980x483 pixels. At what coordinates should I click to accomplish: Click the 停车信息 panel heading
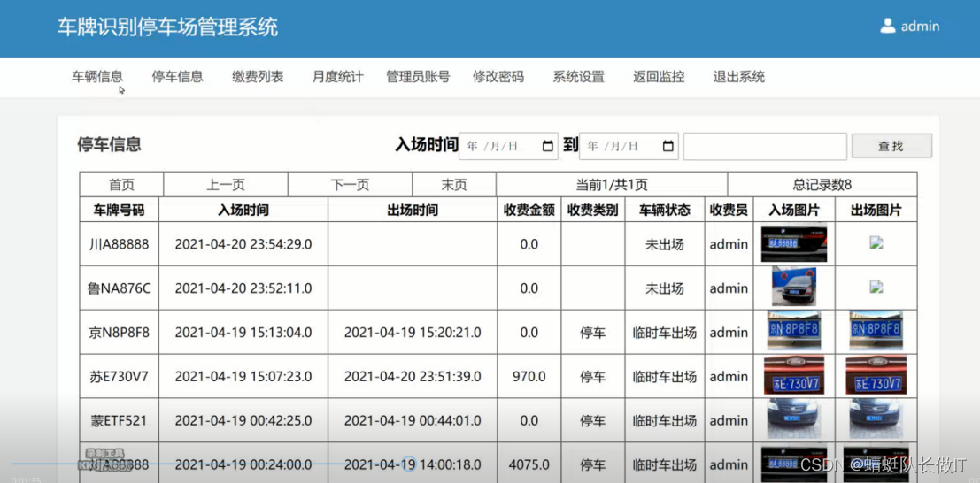coord(110,144)
